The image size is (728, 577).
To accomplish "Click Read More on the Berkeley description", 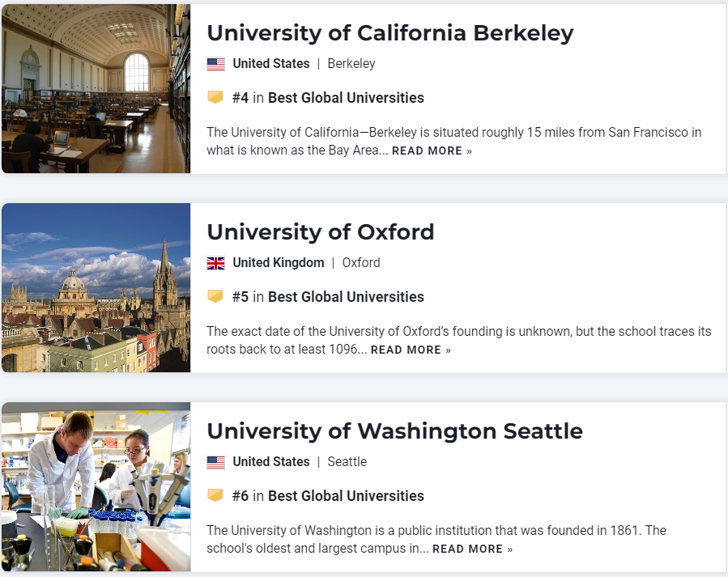I will (x=432, y=151).
